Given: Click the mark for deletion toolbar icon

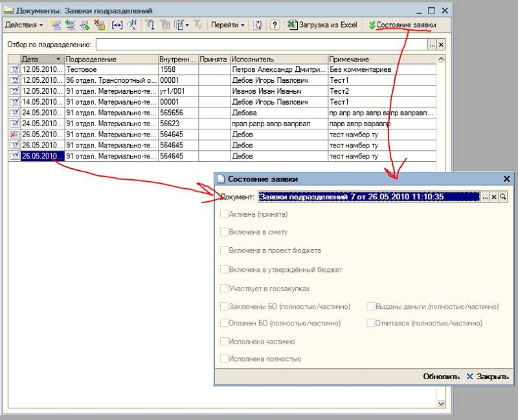Looking at the screenshot, I should tap(99, 25).
